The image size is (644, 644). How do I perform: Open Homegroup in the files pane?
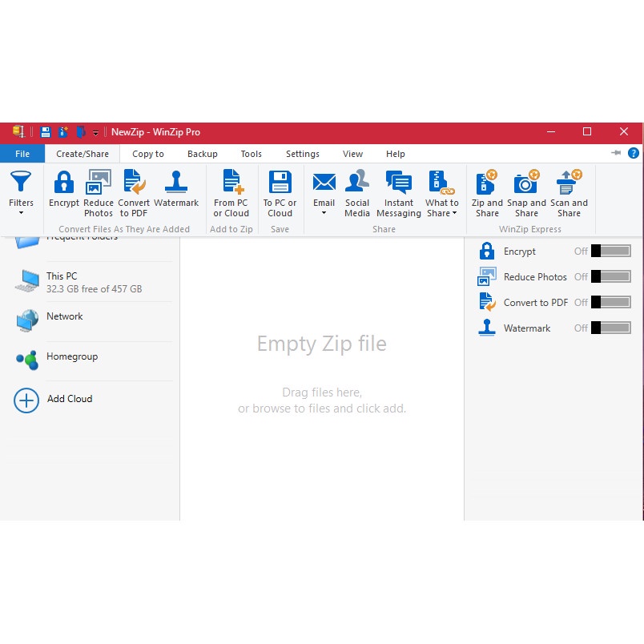(92, 360)
